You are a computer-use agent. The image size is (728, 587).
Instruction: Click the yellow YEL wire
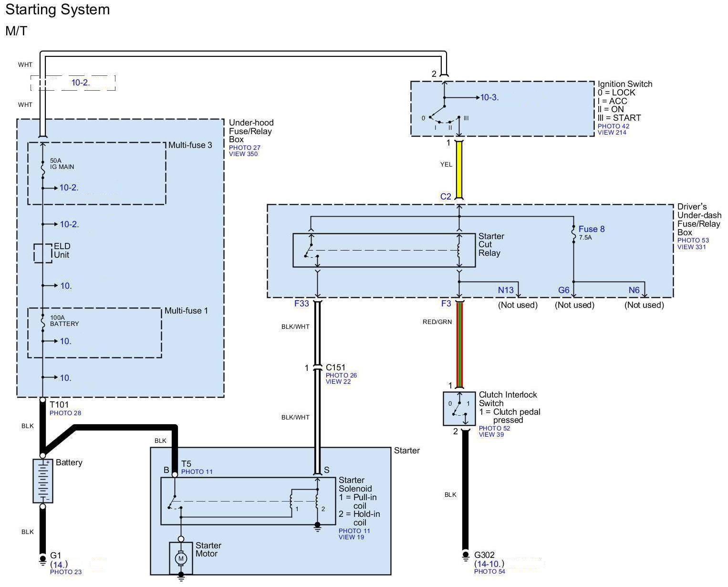[x=459, y=169]
